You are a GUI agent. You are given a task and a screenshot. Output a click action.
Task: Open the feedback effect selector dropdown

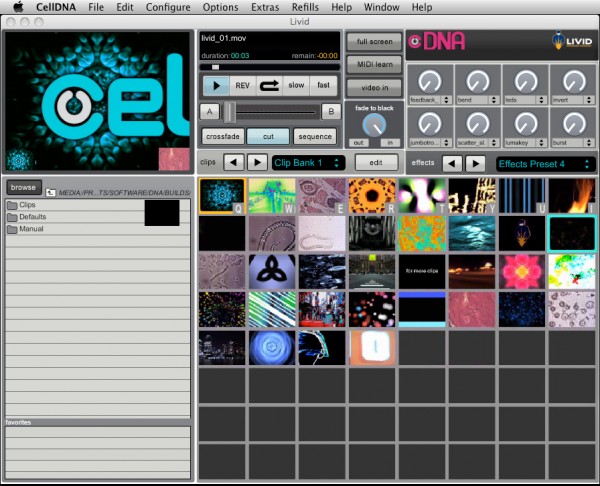coord(430,100)
